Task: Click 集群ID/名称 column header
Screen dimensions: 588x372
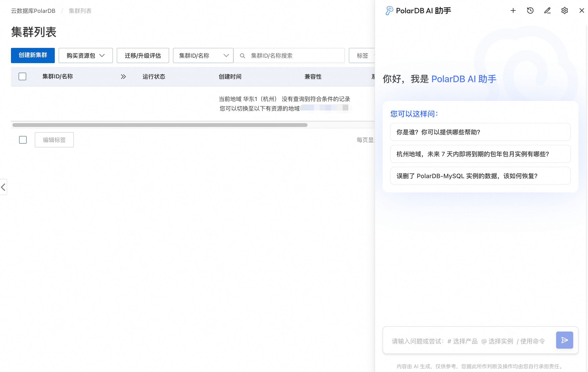Action: (58, 77)
